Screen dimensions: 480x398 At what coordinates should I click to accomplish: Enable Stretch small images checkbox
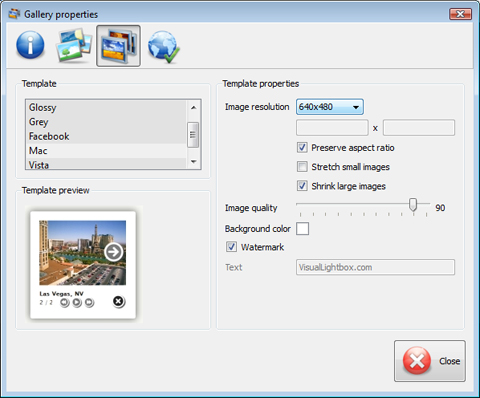point(302,166)
